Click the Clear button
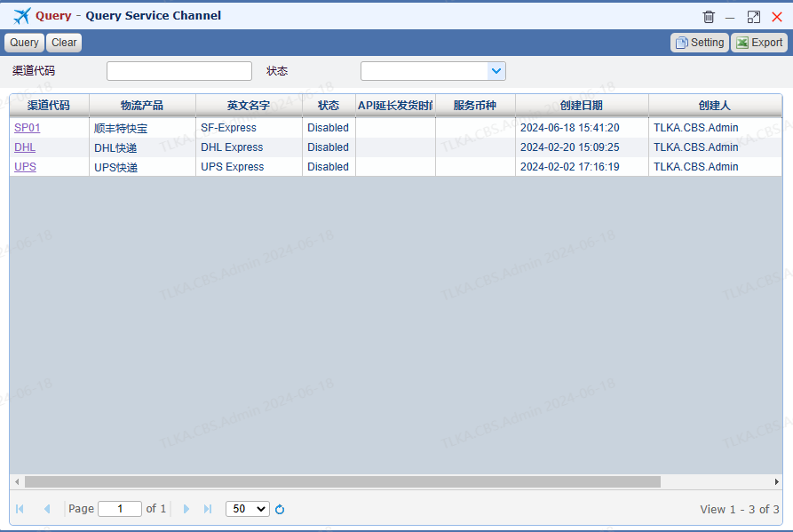 (64, 43)
